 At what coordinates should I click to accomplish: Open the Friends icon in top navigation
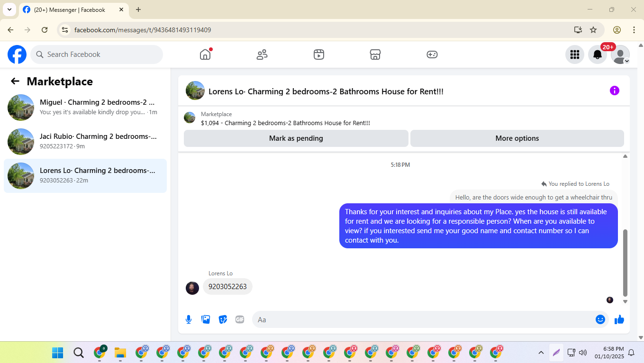[x=262, y=54]
